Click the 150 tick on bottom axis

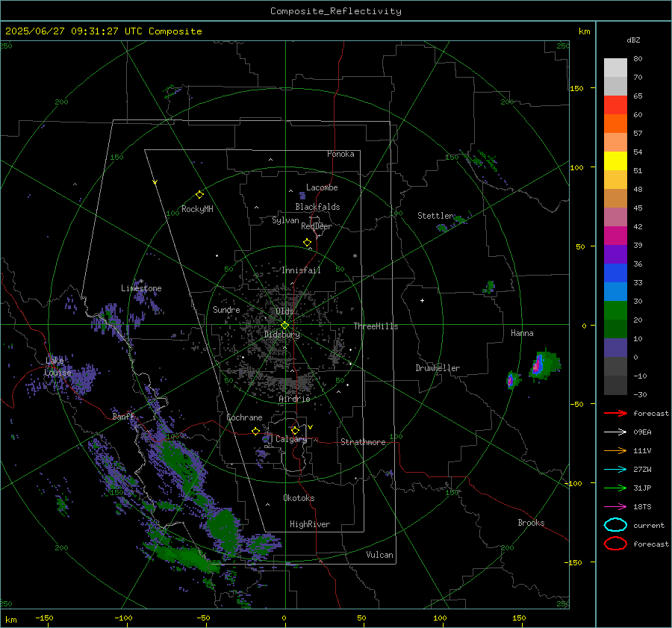[519, 618]
